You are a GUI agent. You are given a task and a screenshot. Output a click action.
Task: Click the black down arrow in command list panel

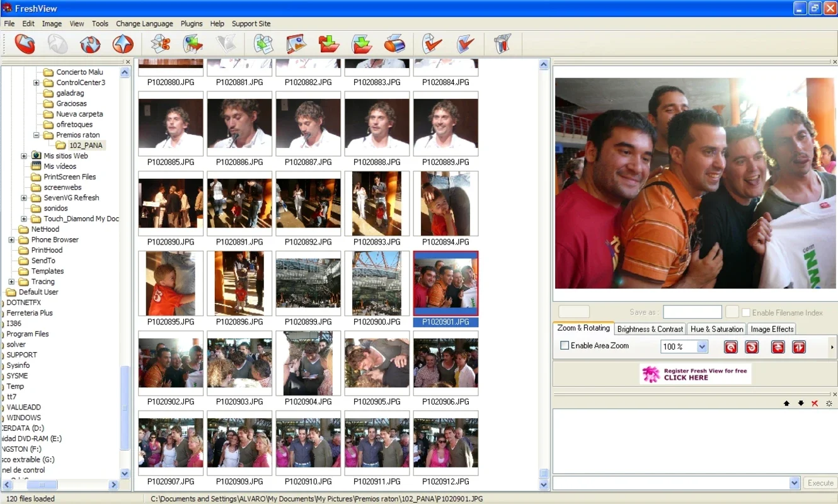[801, 403]
